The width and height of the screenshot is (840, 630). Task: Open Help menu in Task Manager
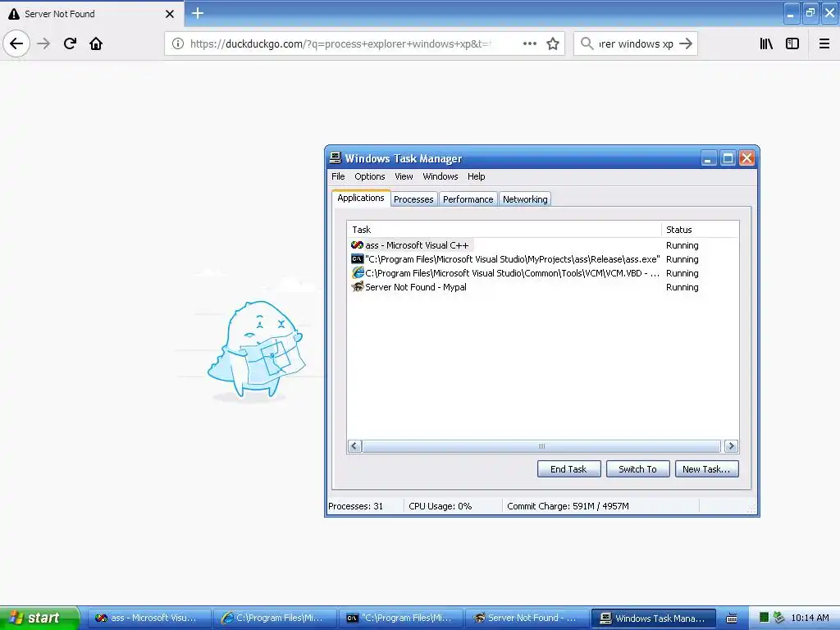tap(477, 176)
